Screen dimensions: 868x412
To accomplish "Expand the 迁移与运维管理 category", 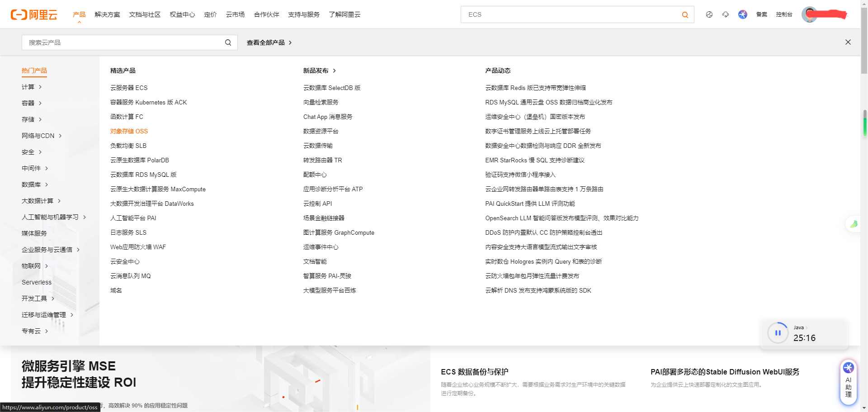I will tap(47, 315).
